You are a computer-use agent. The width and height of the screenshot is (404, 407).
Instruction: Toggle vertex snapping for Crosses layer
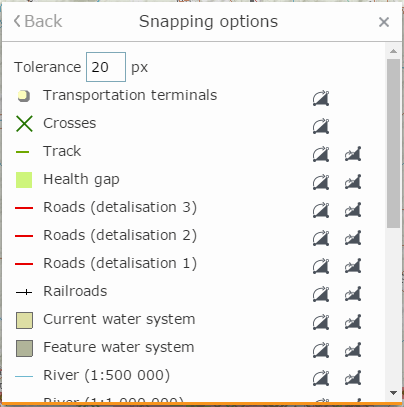321,126
